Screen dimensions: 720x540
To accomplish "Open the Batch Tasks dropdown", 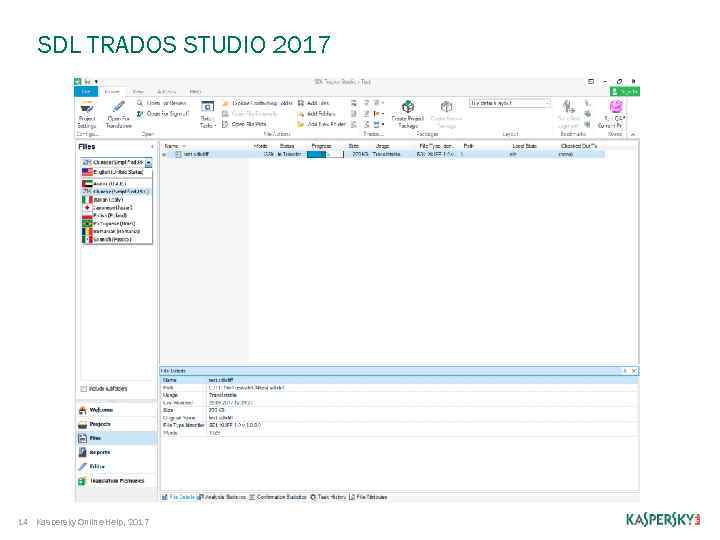I will click(208, 115).
